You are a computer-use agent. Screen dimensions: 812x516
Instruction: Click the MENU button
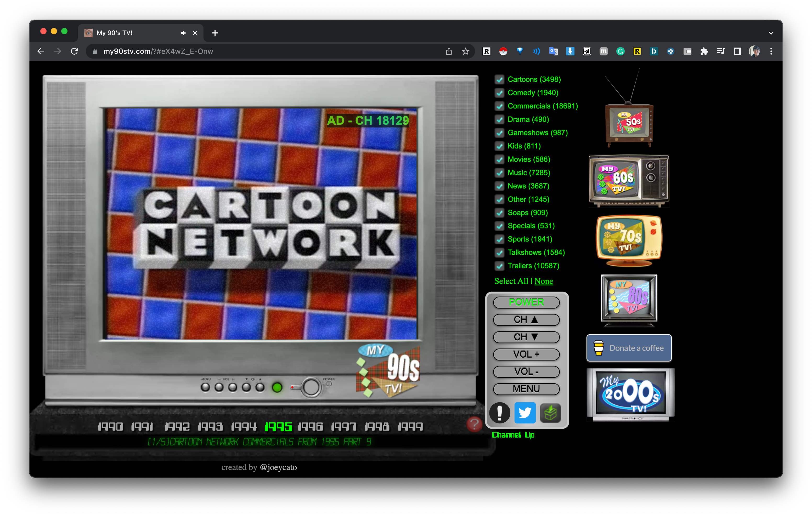coord(526,389)
